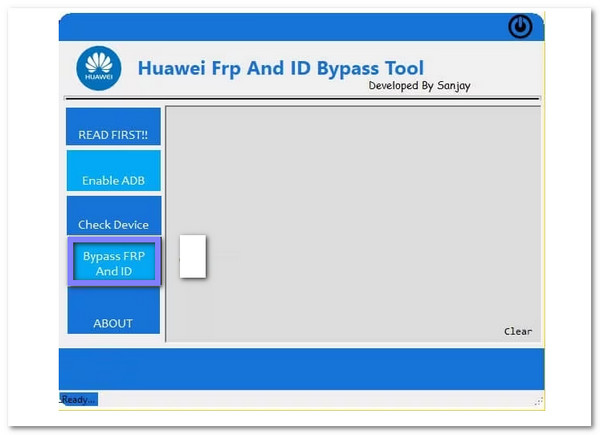Click the black separator line under the header
600x435 pixels.
pos(300,99)
